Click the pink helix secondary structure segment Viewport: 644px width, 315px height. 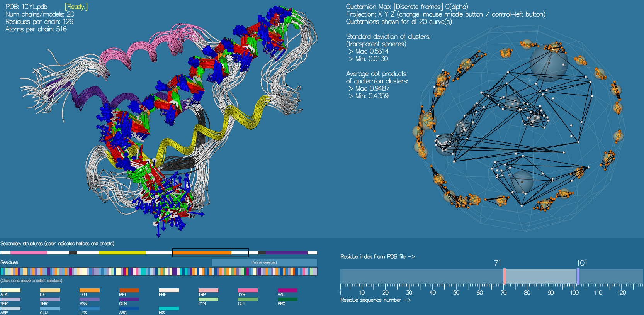tap(29, 253)
